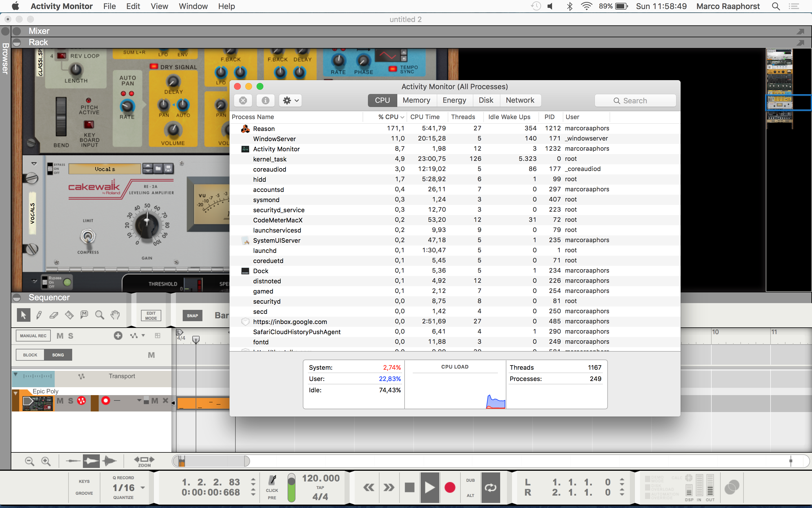Select the Reason process row
The image size is (812, 508).
[x=455, y=128]
